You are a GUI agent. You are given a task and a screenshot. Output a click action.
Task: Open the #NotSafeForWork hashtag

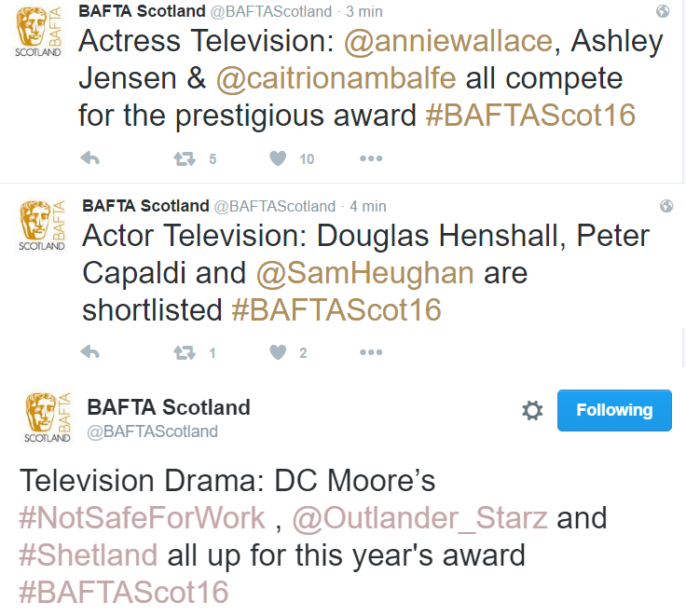pos(143,518)
